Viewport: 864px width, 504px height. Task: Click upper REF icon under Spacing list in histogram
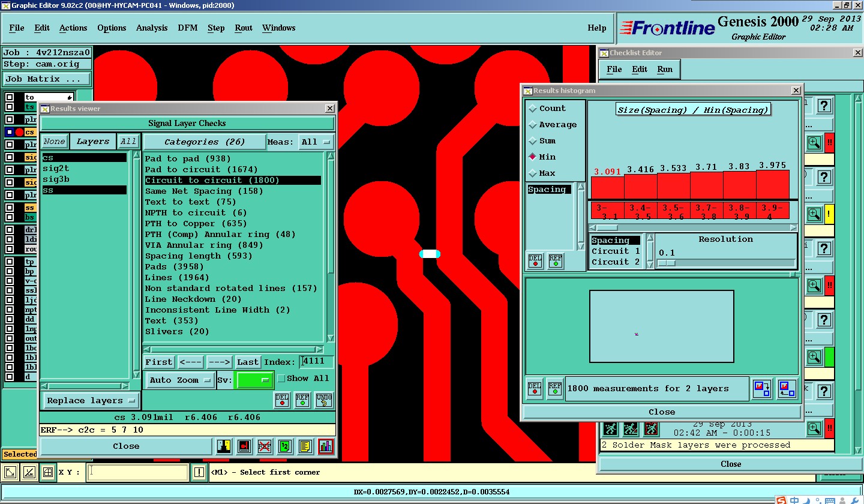556,260
